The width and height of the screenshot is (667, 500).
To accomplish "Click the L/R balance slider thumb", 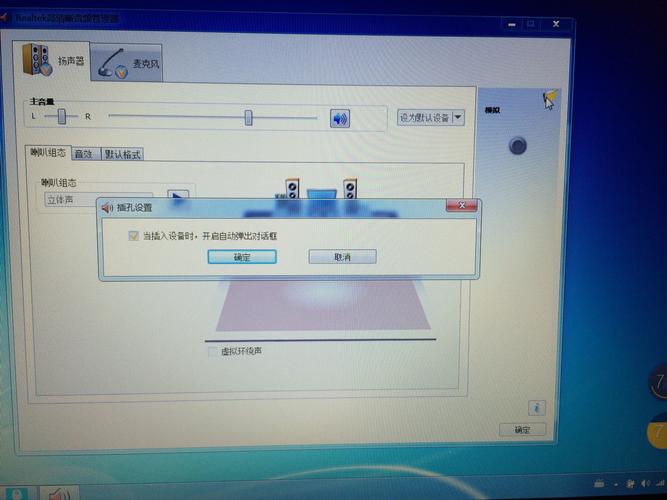I will tap(62, 117).
